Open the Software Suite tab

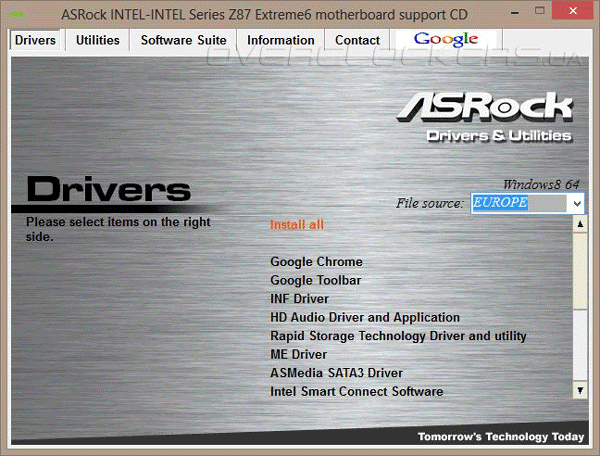tap(183, 40)
